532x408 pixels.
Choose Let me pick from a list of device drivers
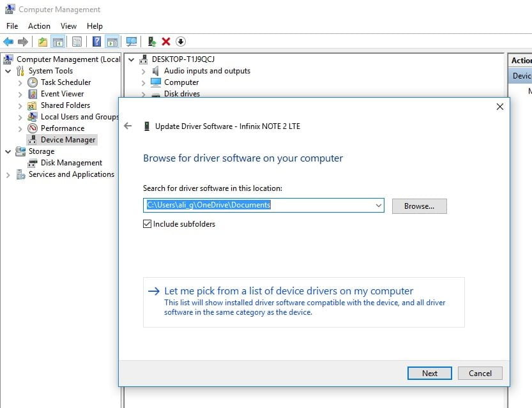pos(303,302)
